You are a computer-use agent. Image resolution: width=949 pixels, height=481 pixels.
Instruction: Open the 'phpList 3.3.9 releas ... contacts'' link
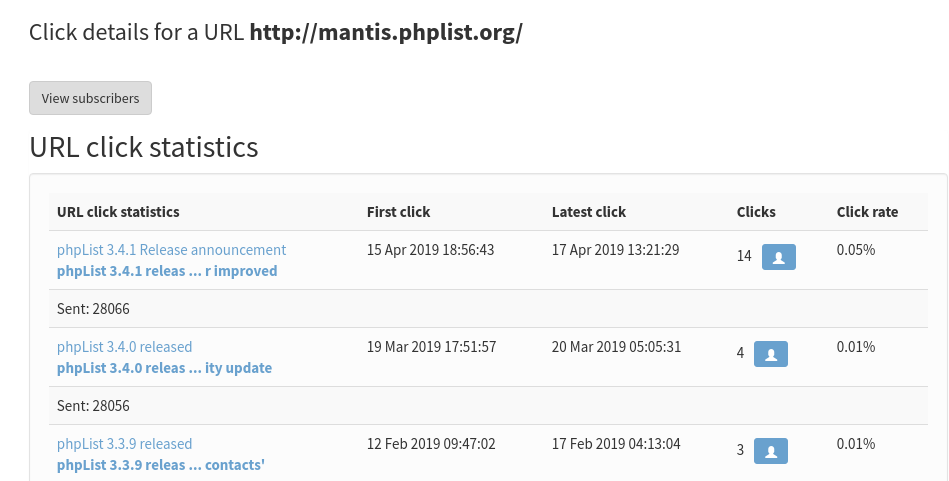[160, 465]
